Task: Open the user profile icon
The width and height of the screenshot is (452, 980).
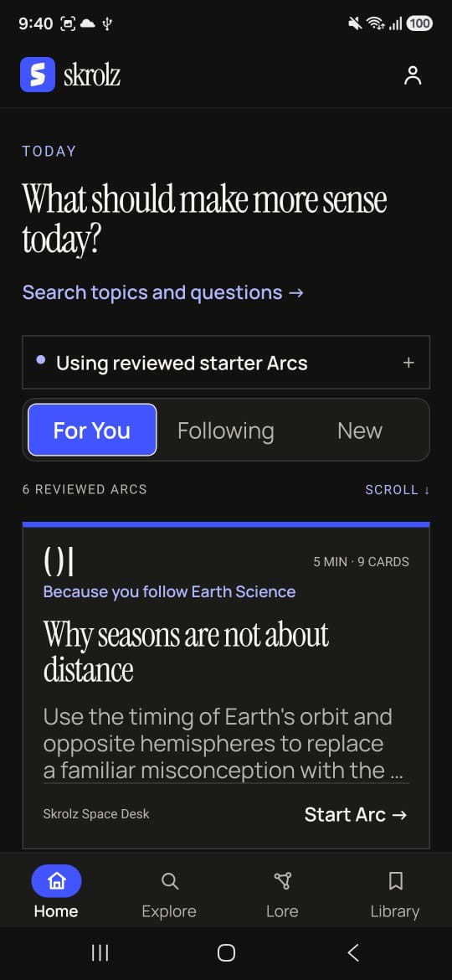Action: coord(412,75)
